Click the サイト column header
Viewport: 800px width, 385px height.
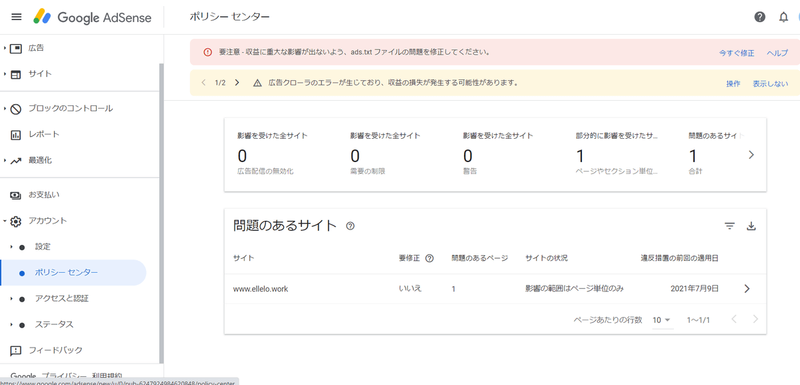(243, 258)
